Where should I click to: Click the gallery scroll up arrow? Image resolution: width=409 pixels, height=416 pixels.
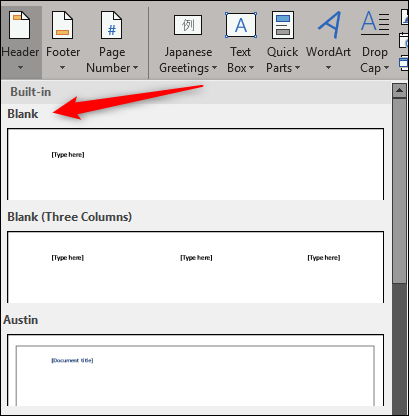point(399,90)
